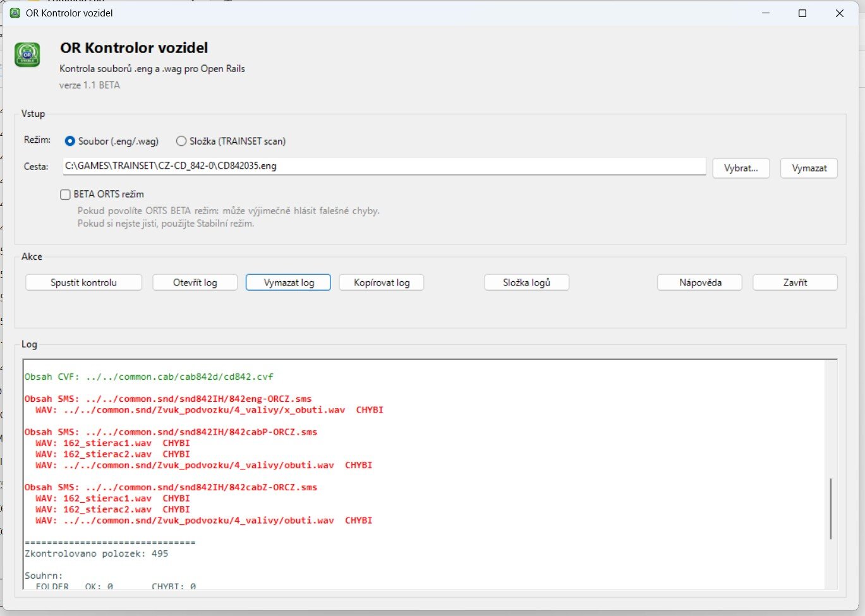
Task: Open the Složka logů folder
Action: pyautogui.click(x=526, y=282)
